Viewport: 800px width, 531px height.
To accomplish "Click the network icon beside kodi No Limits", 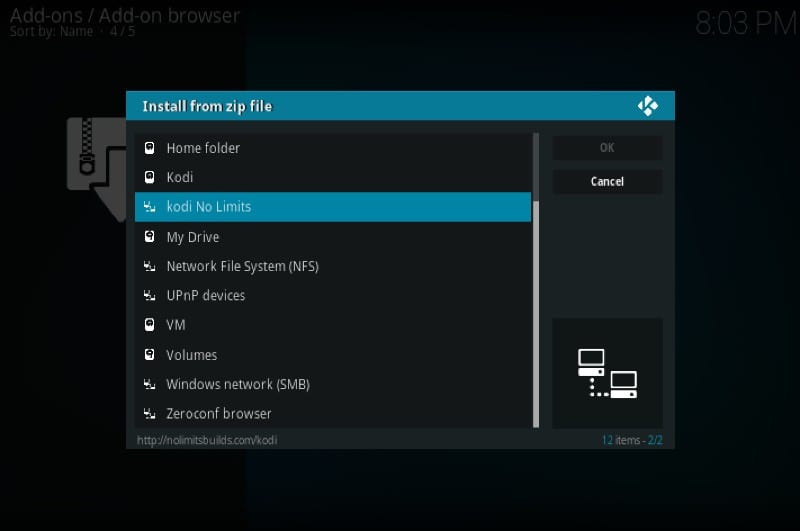I will pyautogui.click(x=149, y=207).
